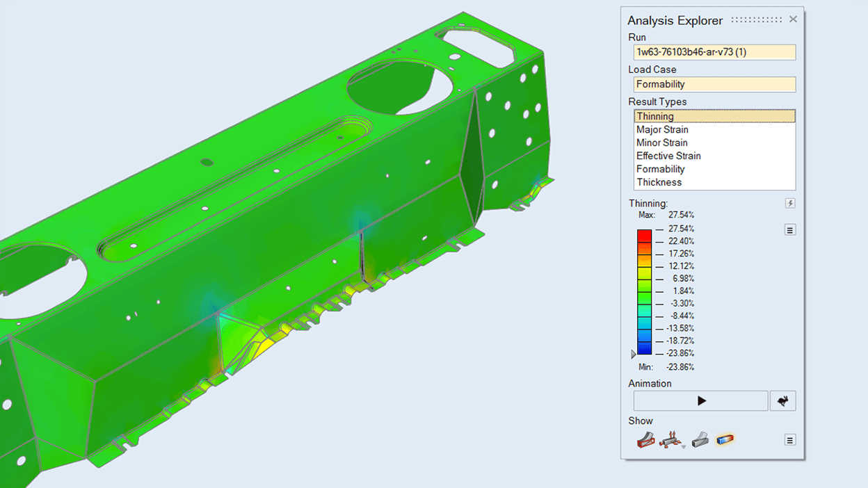The image size is (868, 488).
Task: Open the Run selection field
Action: tap(714, 52)
